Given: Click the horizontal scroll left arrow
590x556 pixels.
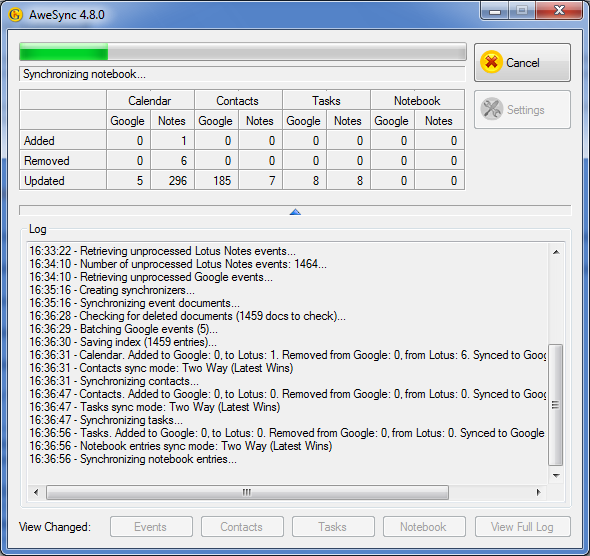Looking at the screenshot, I should tap(36, 492).
